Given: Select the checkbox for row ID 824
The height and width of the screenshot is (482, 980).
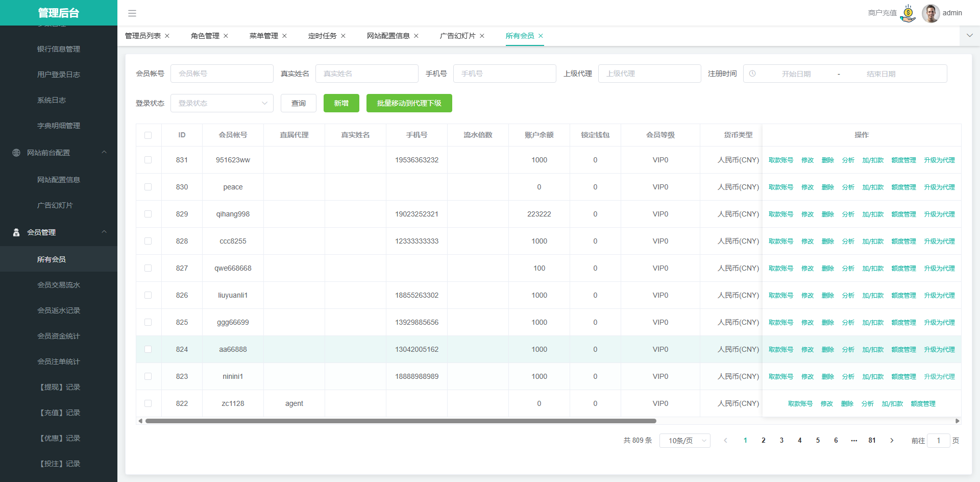Looking at the screenshot, I should (148, 349).
